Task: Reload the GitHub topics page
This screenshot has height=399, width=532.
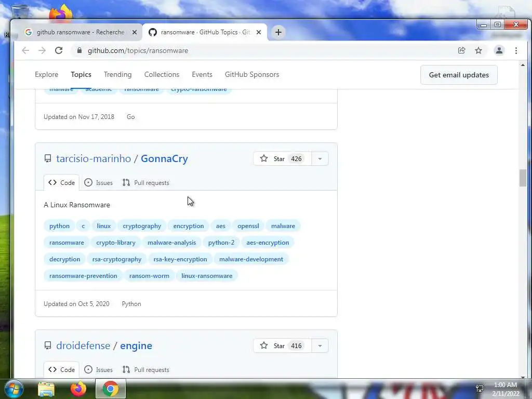Action: tap(59, 50)
